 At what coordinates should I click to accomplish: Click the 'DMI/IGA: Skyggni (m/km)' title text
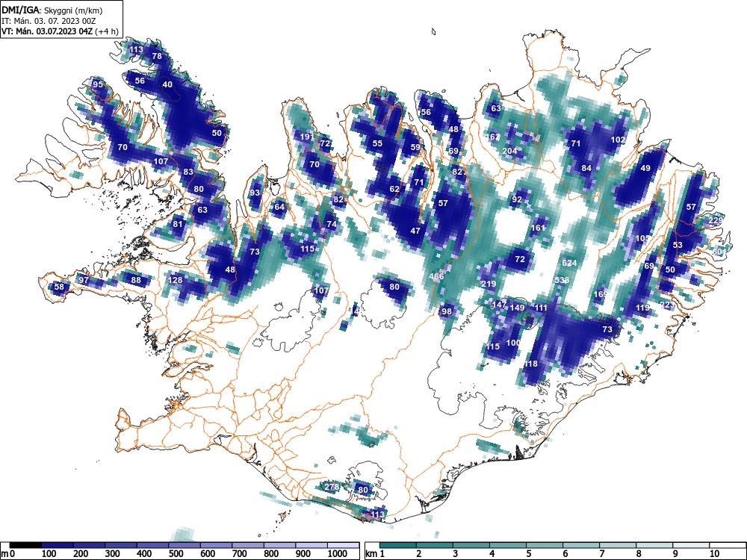click(x=52, y=10)
